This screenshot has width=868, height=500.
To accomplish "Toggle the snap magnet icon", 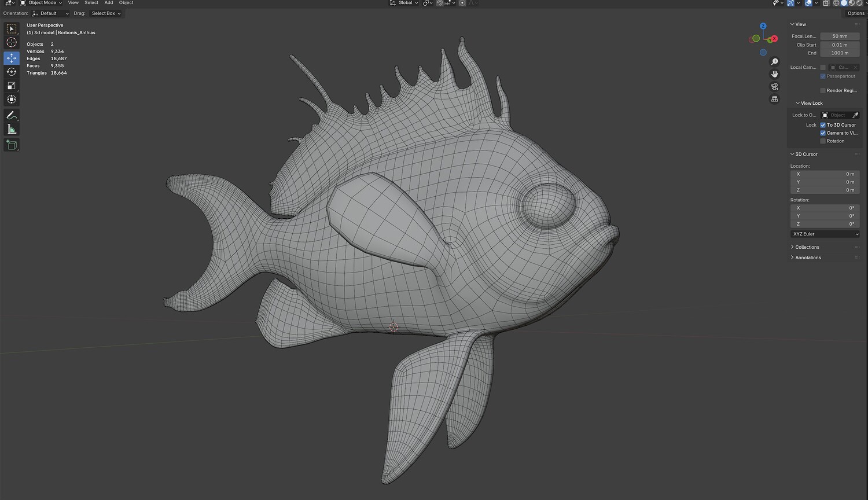I will [x=440, y=3].
